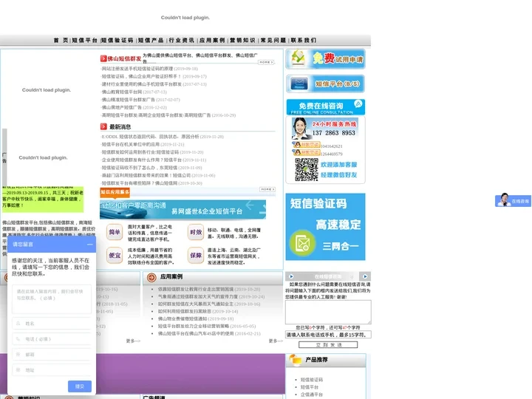Open the 短信平台 navigation item

tap(84, 40)
